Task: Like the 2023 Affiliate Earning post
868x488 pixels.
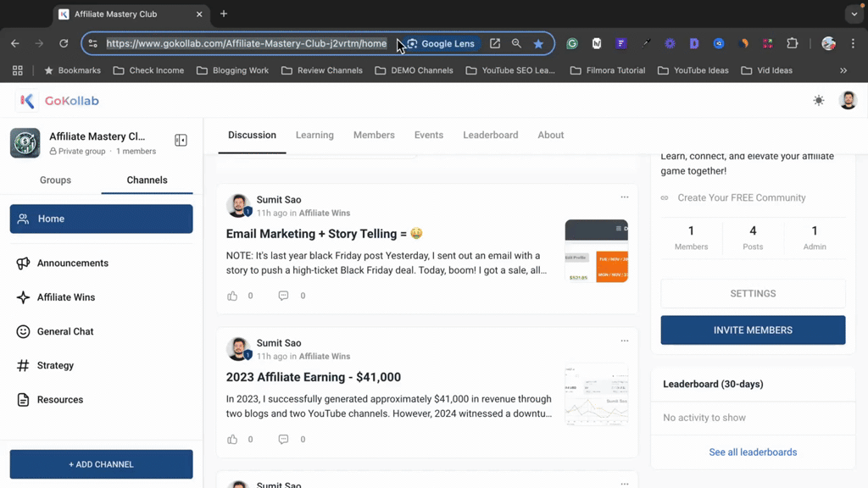Action: coord(232,440)
